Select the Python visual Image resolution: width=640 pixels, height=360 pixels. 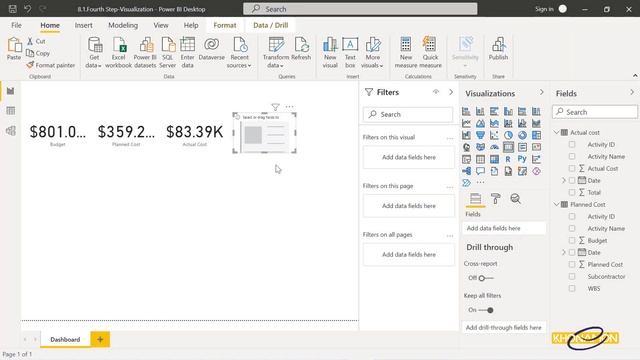coord(522,159)
